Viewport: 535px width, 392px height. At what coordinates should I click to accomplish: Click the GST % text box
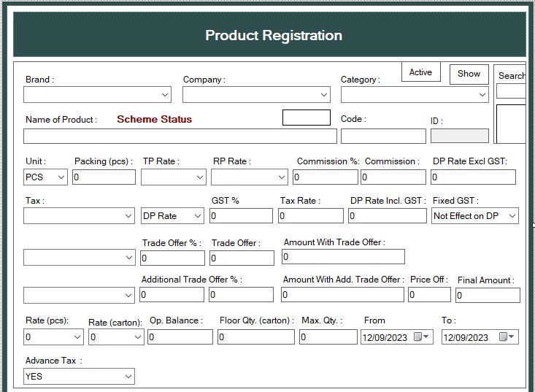tap(241, 216)
